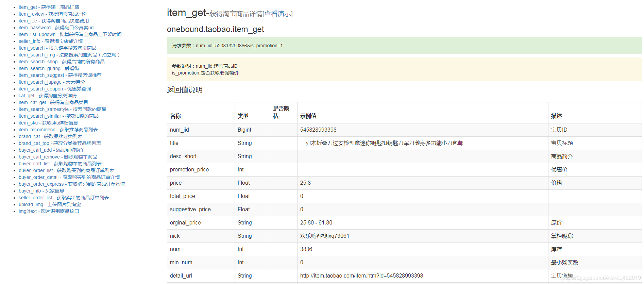644x284 pixels.
Task: Open the item_search keyword search link
Action: (x=57, y=48)
